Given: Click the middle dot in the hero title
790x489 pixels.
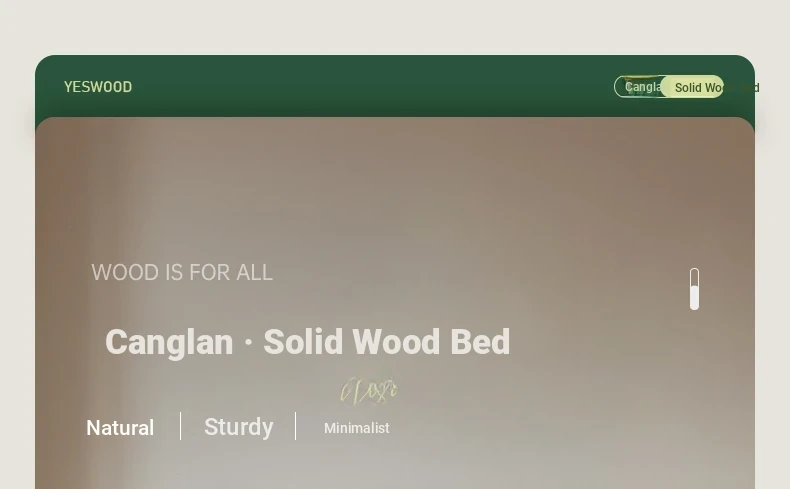Looking at the screenshot, I should point(248,342).
